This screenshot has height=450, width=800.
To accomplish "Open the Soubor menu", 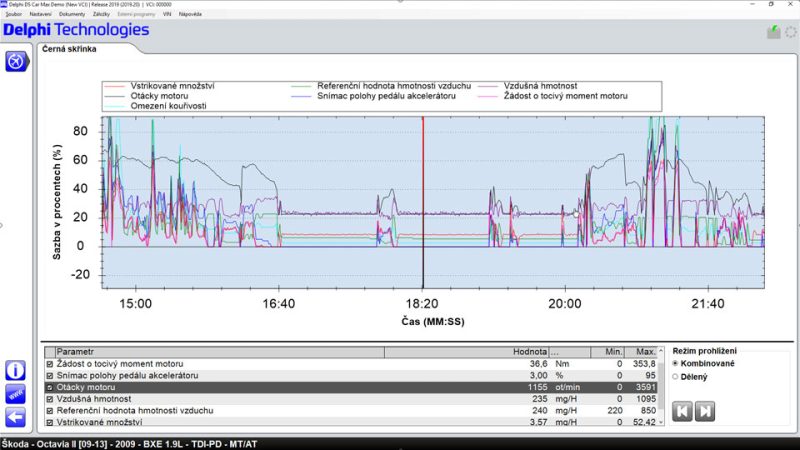I will [14, 16].
